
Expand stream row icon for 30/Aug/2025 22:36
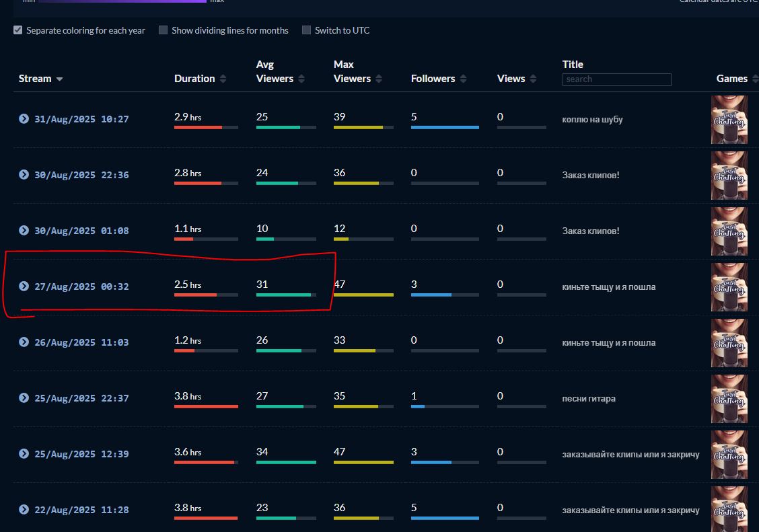tap(24, 175)
